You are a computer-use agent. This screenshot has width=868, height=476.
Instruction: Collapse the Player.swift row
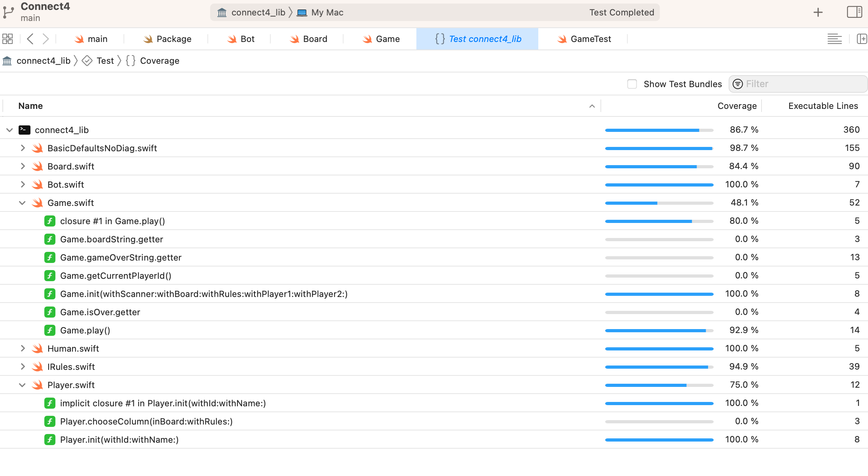pos(22,385)
